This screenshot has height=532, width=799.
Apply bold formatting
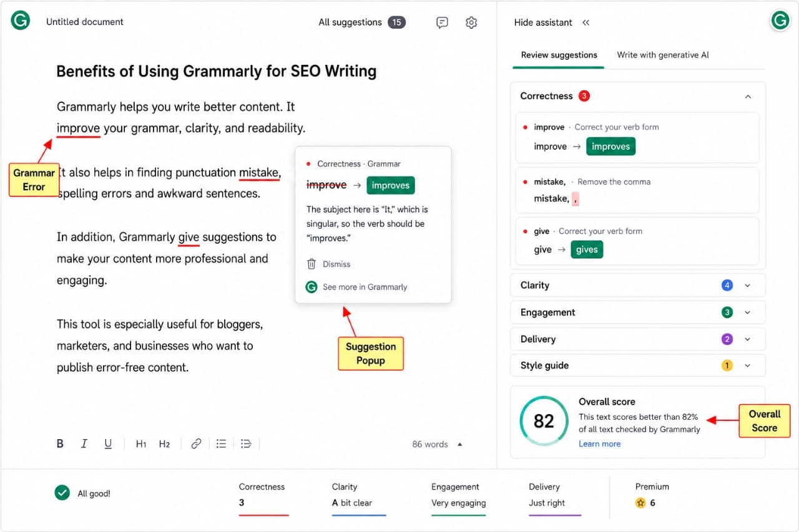coord(60,444)
